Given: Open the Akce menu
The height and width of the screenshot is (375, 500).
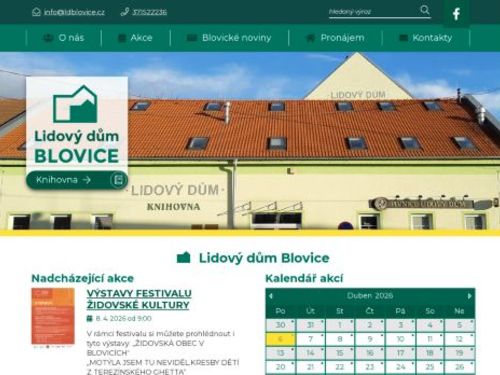Looking at the screenshot, I should click(x=136, y=38).
